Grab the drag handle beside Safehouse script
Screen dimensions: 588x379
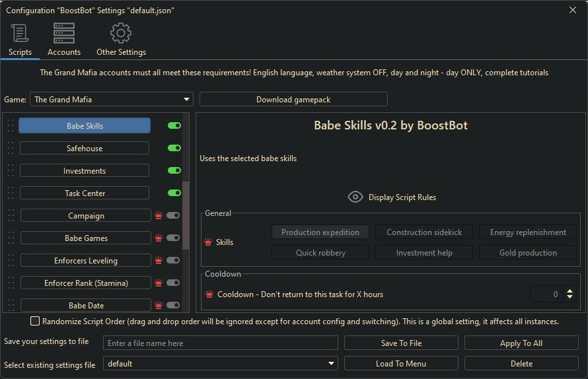click(11, 149)
